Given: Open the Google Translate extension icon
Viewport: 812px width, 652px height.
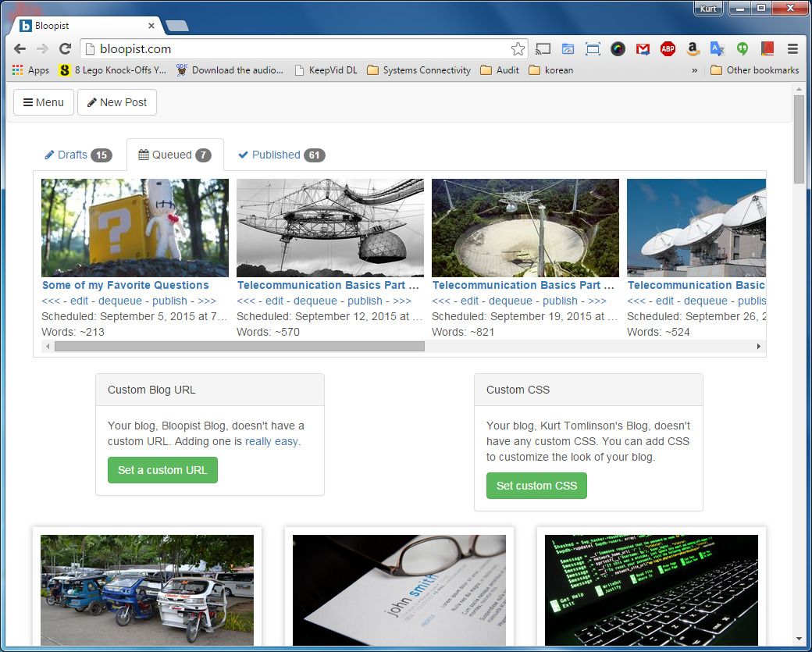Looking at the screenshot, I should click(x=718, y=48).
